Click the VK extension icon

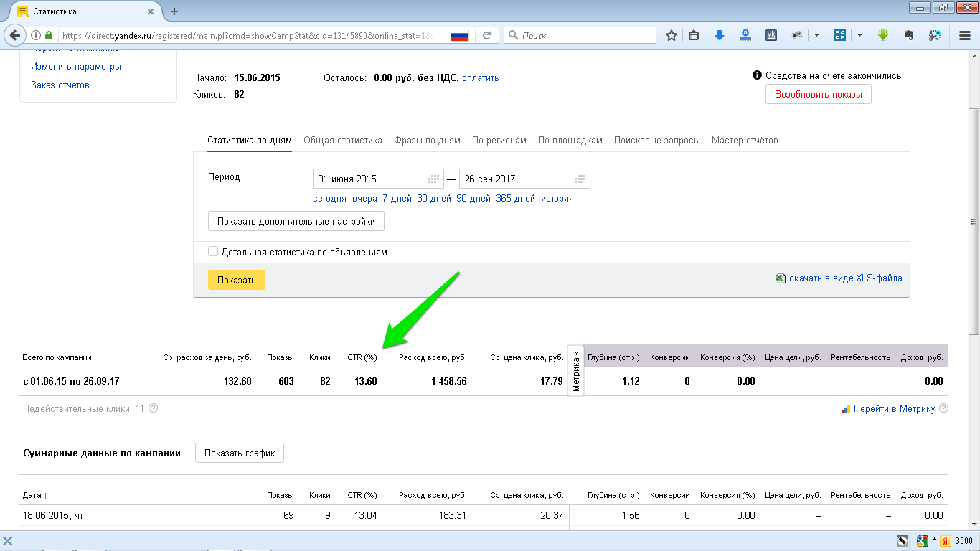(x=771, y=35)
